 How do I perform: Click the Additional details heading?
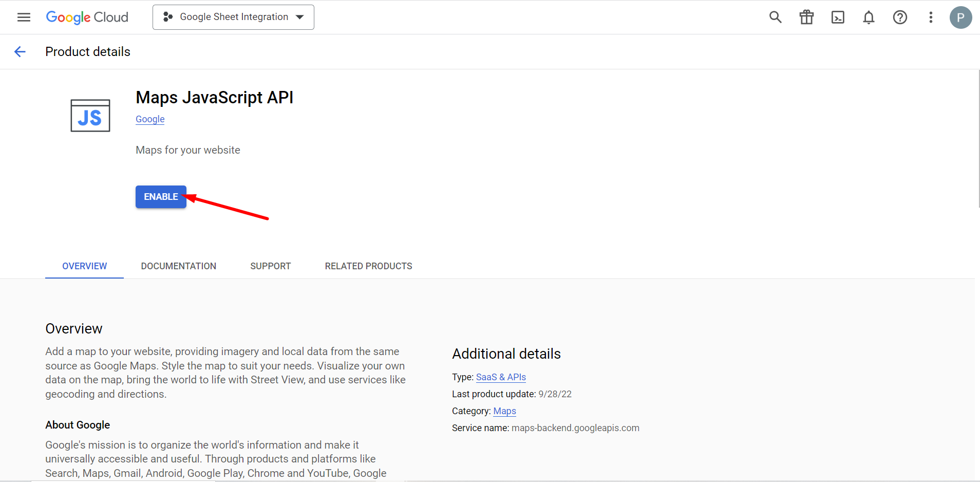pyautogui.click(x=506, y=354)
